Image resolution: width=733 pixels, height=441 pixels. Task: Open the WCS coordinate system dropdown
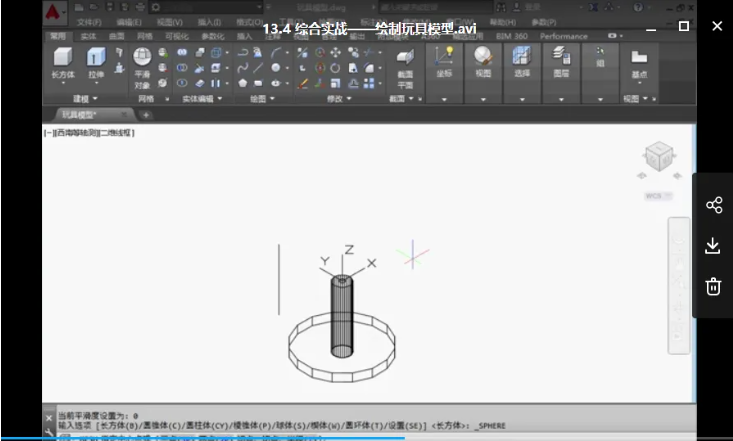659,196
